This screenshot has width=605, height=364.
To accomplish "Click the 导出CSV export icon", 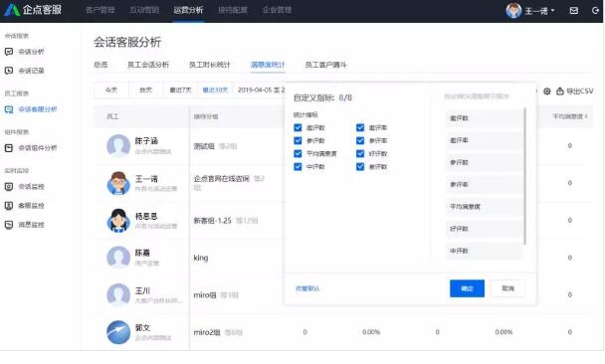I will (x=560, y=91).
